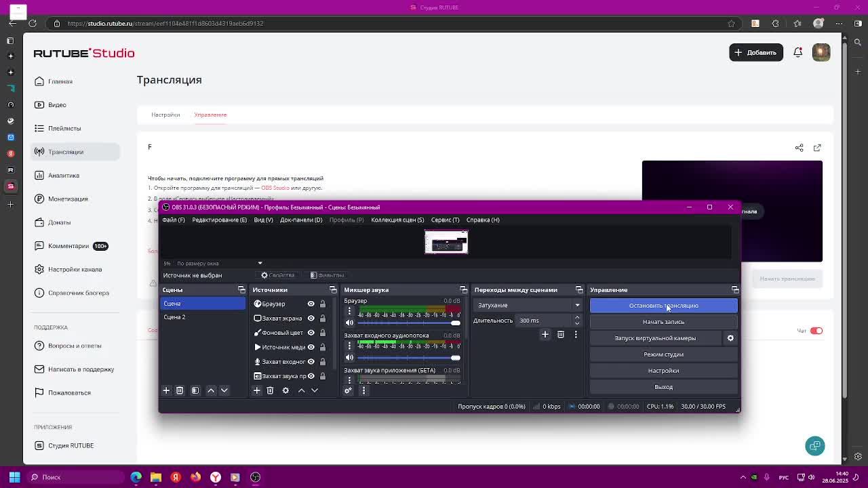Undock the Источники panel

333,290
